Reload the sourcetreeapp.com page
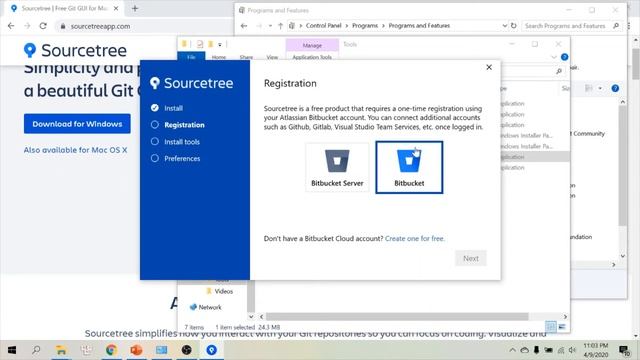This screenshot has width=640, height=360. click(43, 26)
